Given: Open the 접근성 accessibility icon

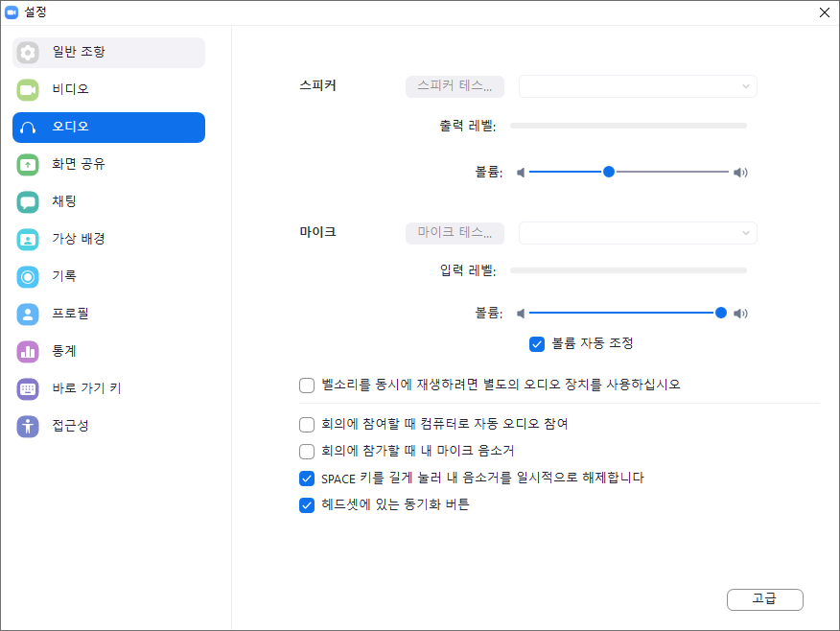Looking at the screenshot, I should (x=28, y=427).
